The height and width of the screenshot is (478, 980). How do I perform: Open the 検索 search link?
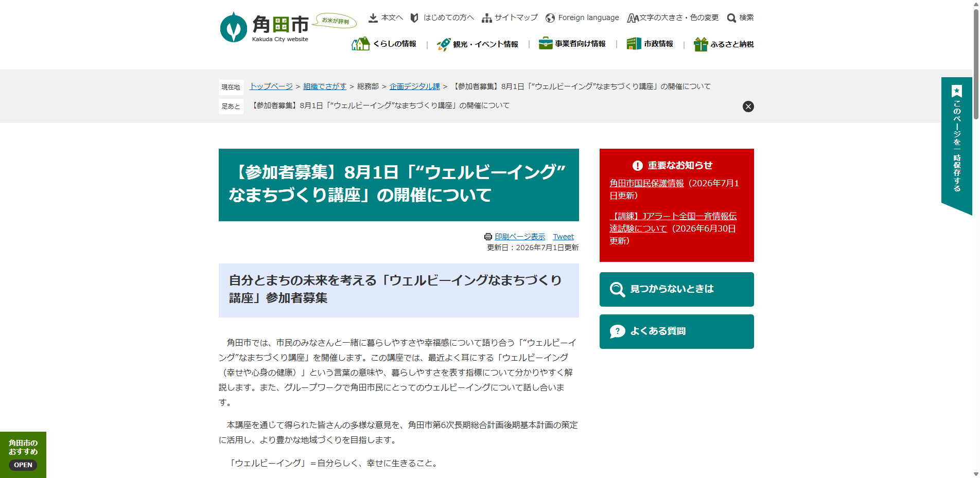(746, 17)
